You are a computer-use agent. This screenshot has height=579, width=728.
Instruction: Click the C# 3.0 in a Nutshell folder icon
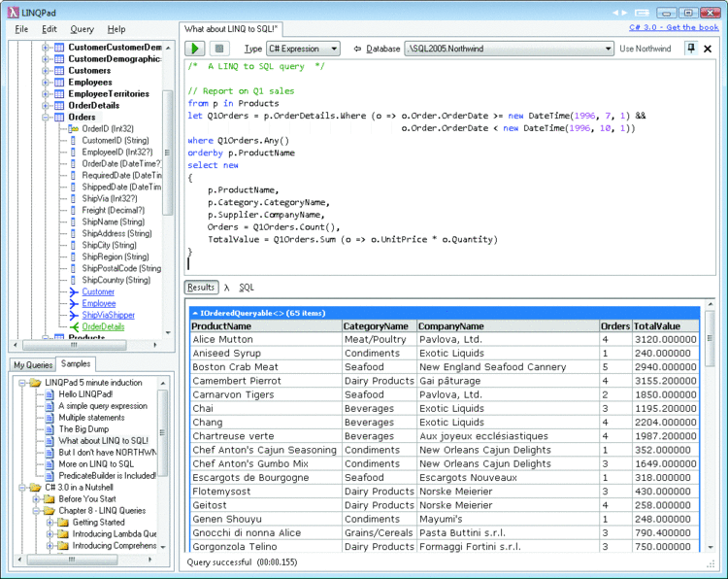click(35, 488)
